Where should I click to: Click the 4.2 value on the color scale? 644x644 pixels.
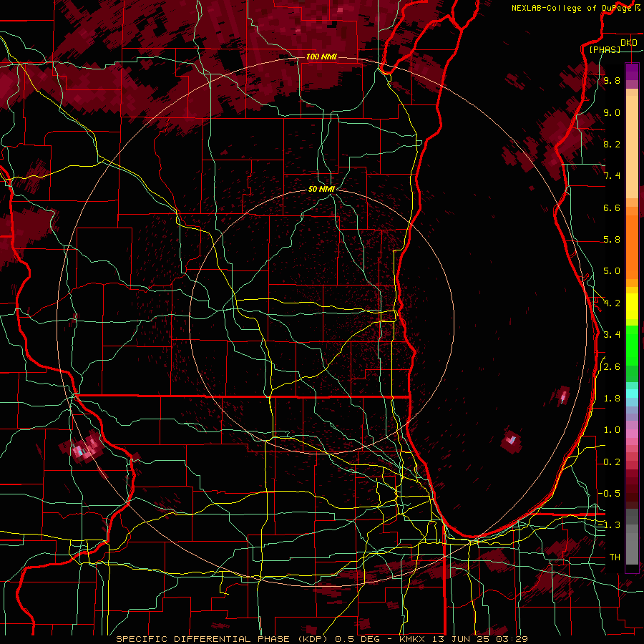pyautogui.click(x=612, y=303)
